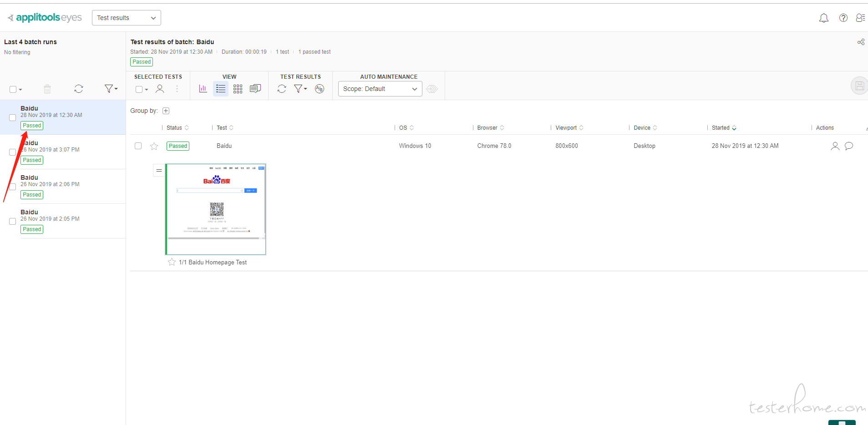
Task: Refresh the batch runs list
Action: (79, 89)
